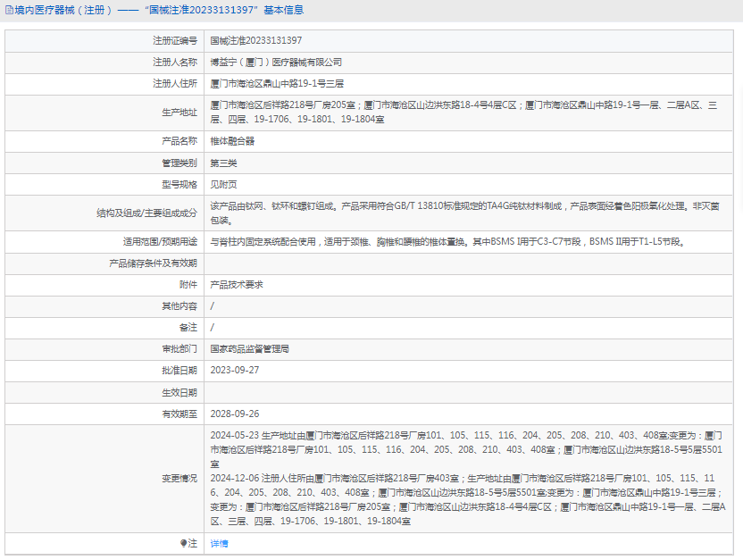
Task: Click the 生效日期 label
Action: (179, 393)
